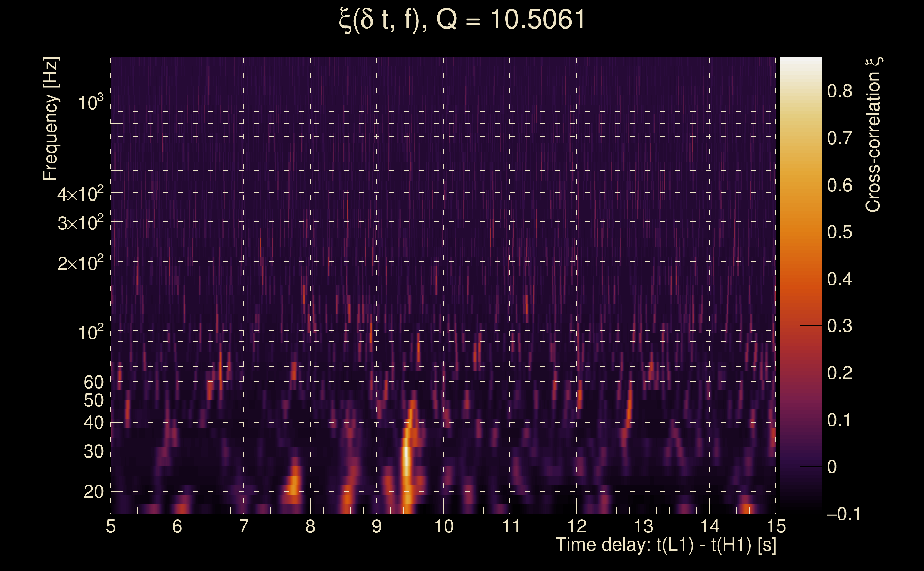The width and height of the screenshot is (924, 571).
Task: Click the plot title showing Q = 10.5061
Action: click(462, 20)
